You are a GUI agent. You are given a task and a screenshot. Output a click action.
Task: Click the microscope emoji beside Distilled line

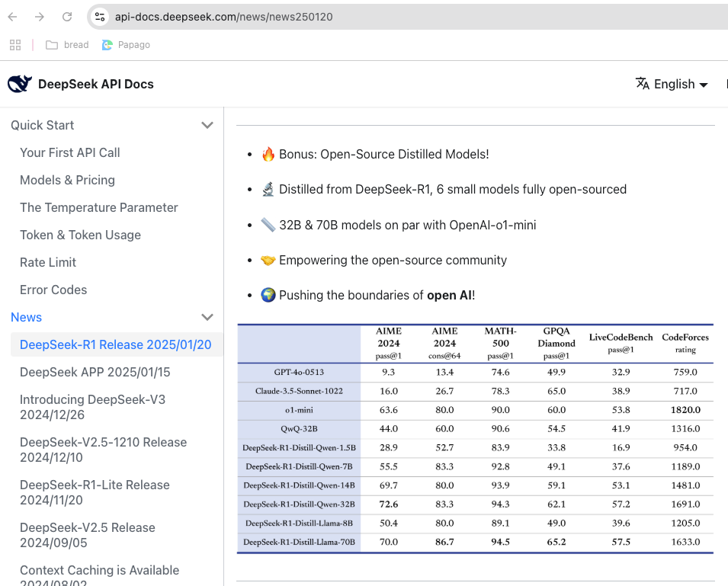[268, 189]
